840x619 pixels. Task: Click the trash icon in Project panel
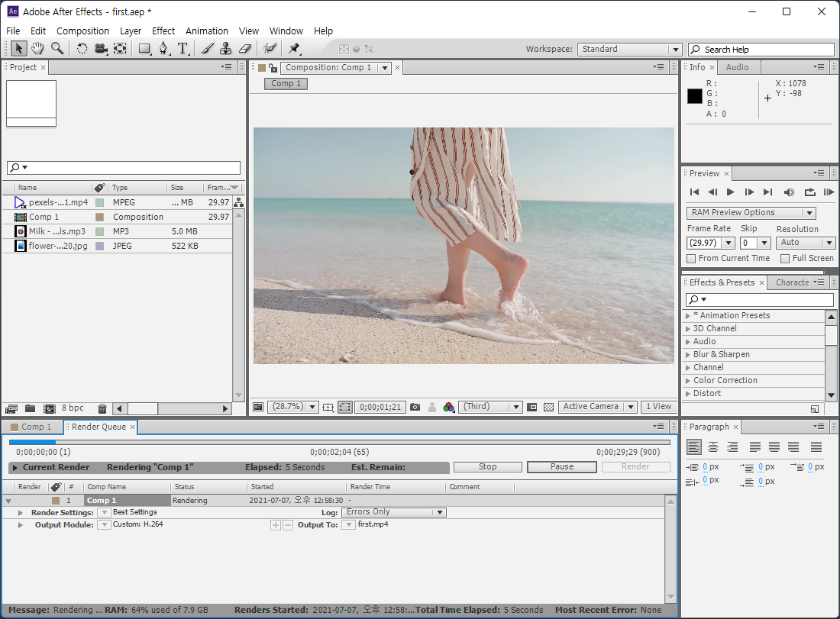(x=102, y=408)
